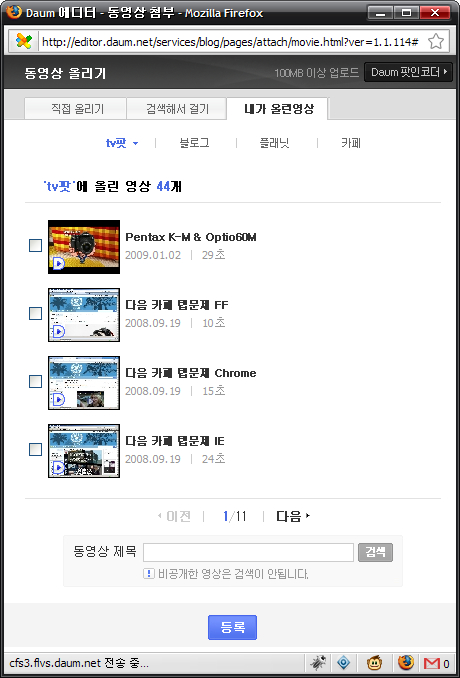The width and height of the screenshot is (460, 678).
Task: Click the 동영상 제목 text field
Action: (249, 552)
